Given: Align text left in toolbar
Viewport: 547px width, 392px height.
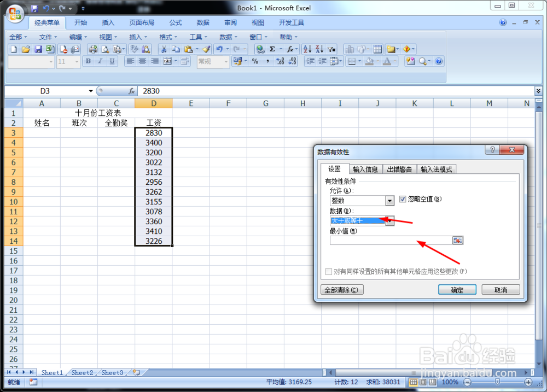Looking at the screenshot, I should 130,61.
